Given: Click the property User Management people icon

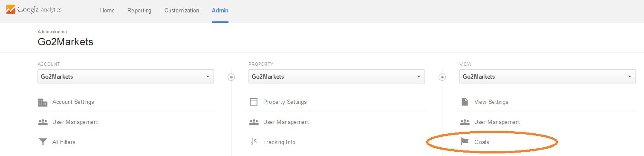Looking at the screenshot, I should point(254,122).
